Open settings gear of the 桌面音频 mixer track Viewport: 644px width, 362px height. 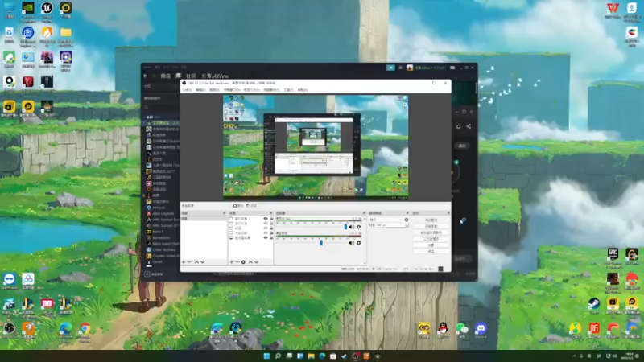[358, 243]
